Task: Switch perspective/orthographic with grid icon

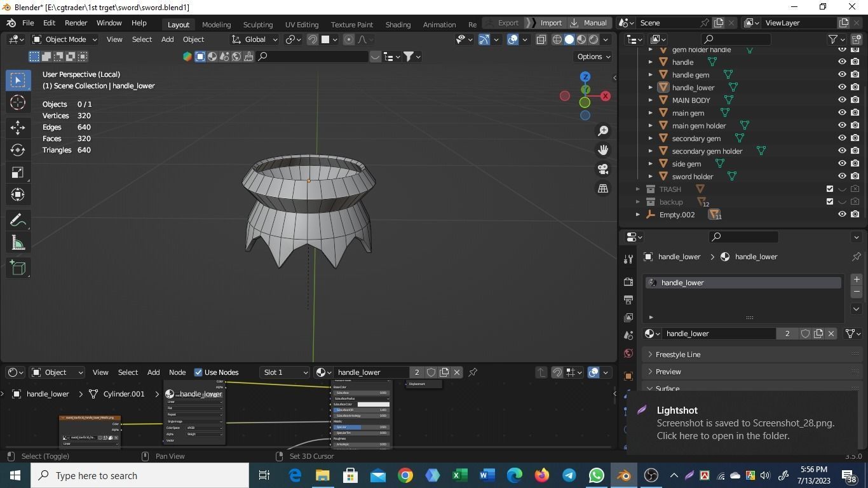Action: 602,188
